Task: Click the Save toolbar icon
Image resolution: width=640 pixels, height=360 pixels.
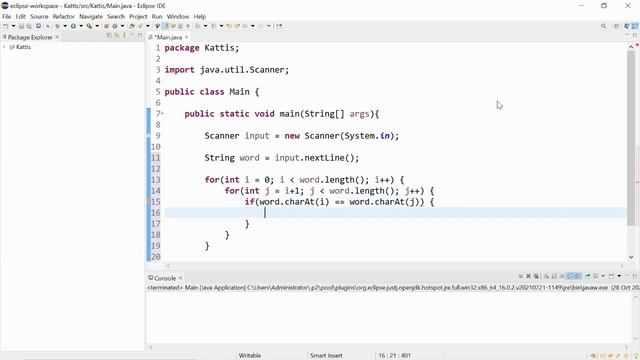Action: click(21, 26)
